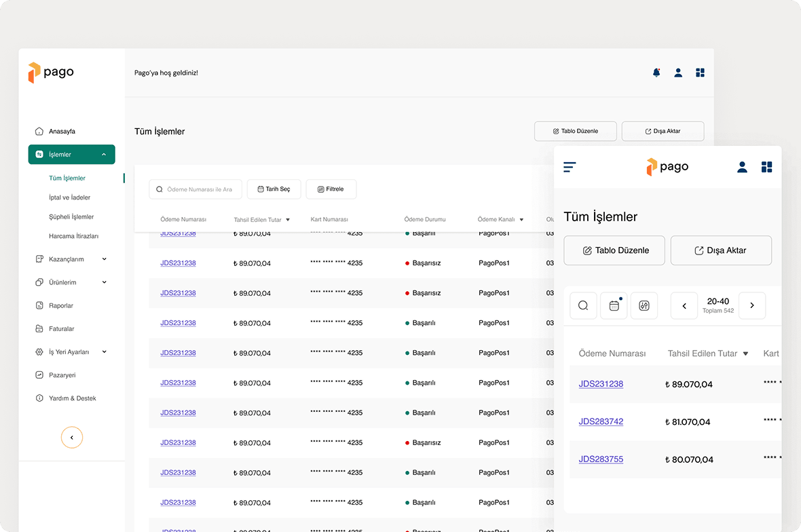The width and height of the screenshot is (801, 532).
Task: Open the hamburger menu in the mobile panel
Action: (570, 166)
